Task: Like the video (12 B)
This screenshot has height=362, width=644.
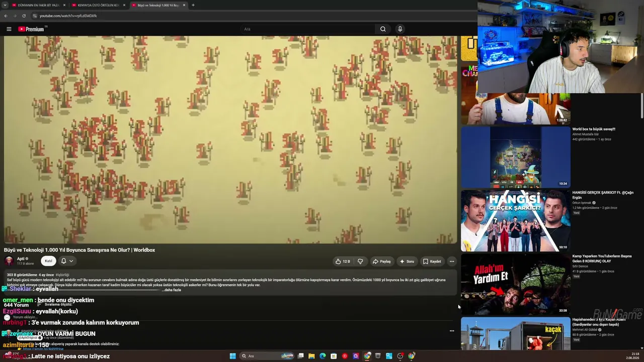Action: pyautogui.click(x=342, y=261)
